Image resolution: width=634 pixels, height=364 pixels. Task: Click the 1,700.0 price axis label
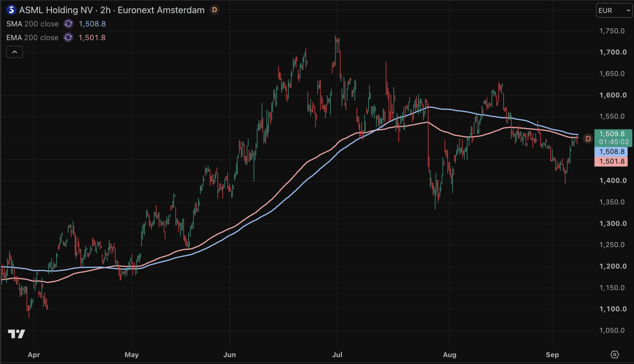(x=613, y=52)
